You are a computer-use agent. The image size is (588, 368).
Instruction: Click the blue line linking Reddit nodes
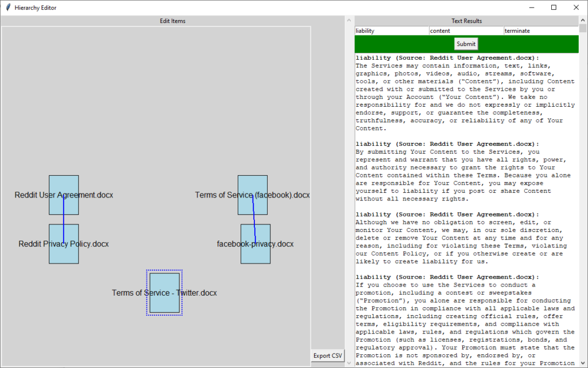pyautogui.click(x=64, y=219)
